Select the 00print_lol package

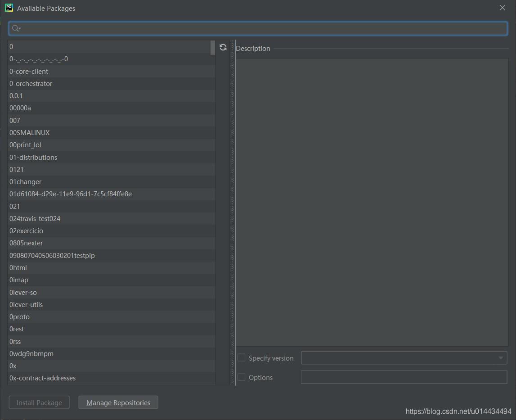tap(112, 145)
